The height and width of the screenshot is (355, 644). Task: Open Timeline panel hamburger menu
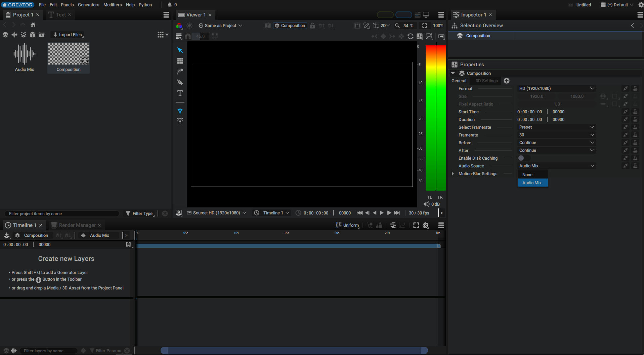[x=441, y=225]
